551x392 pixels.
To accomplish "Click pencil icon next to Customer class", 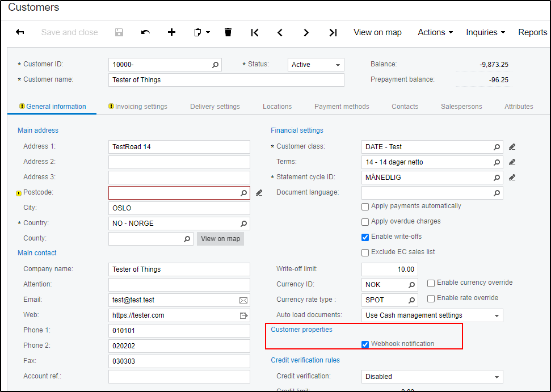I will pos(512,147).
